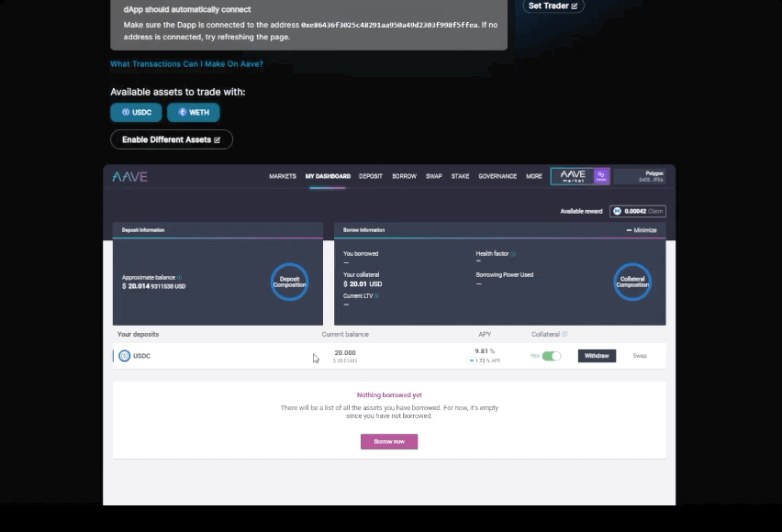
Task: Click Enable Different Assets button
Action: pos(172,139)
